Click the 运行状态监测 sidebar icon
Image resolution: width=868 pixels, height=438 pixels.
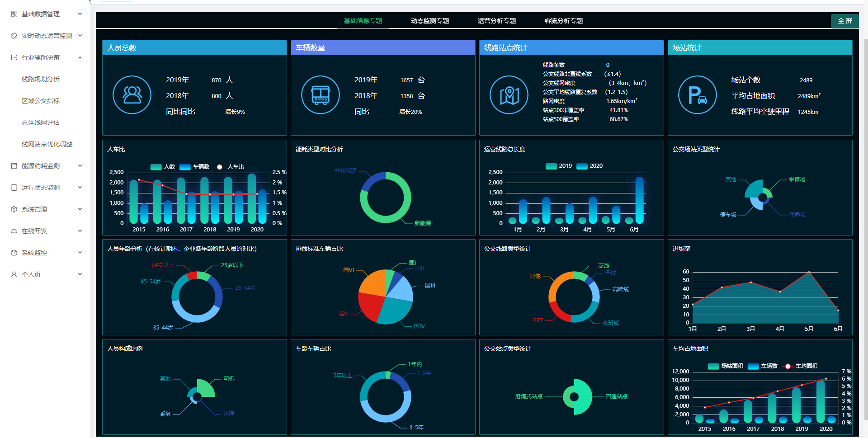click(14, 188)
